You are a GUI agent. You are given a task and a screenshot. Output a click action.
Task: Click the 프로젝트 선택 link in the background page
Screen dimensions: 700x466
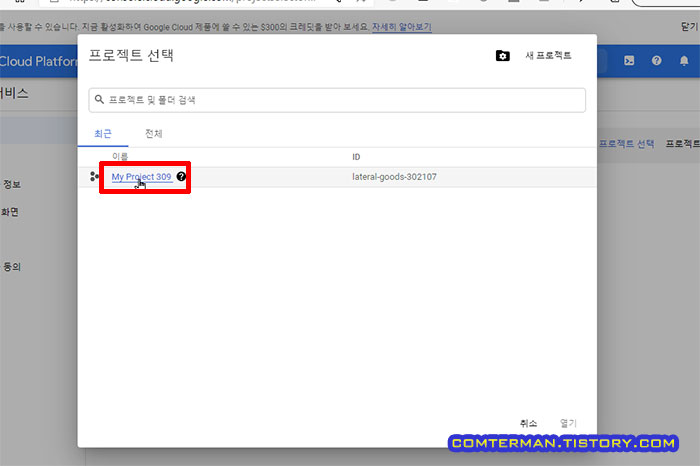(x=626, y=144)
